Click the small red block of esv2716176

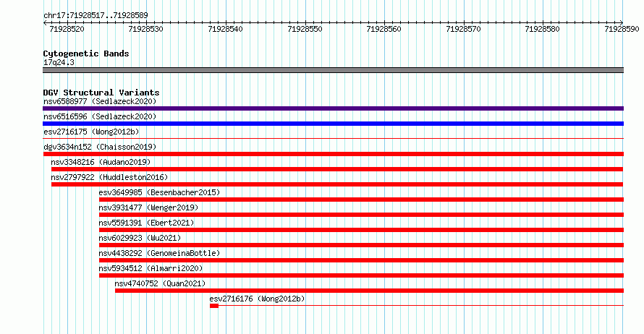tap(214, 306)
